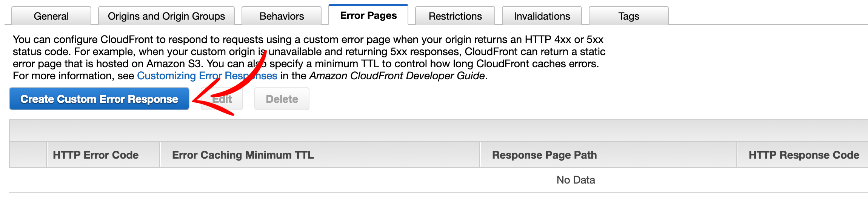Click the empty grey bar above column headers
Screen dimensions: 868x213
point(439,131)
